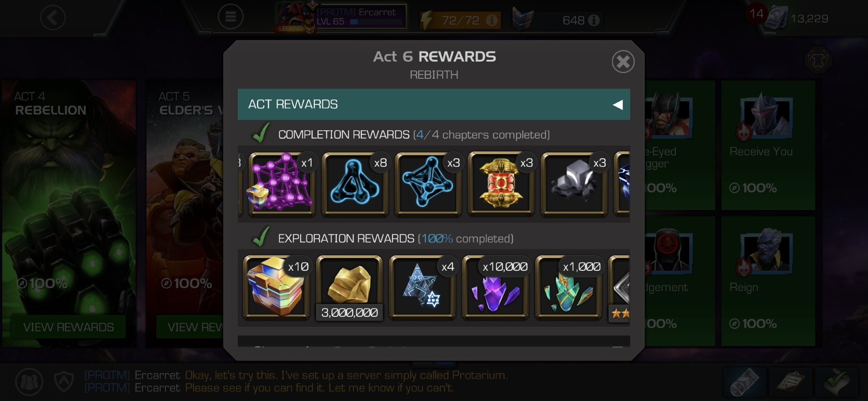Close the Act 6 Rewards dialog
The height and width of the screenshot is (401, 868).
coord(623,62)
